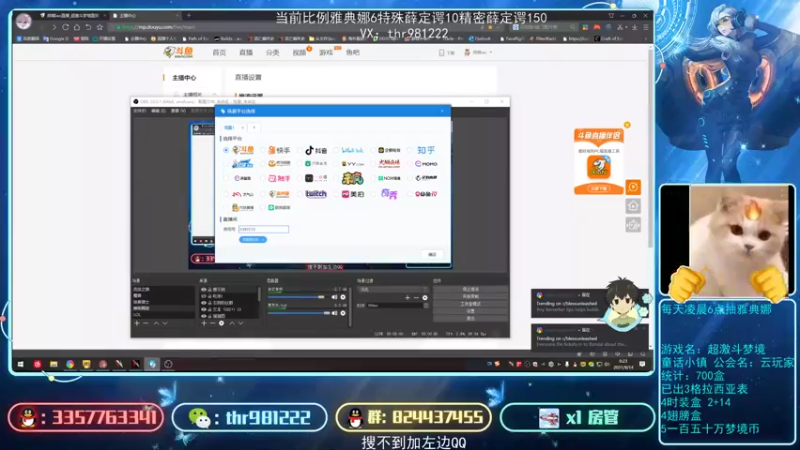Screen dimensions: 800x450
Task: Select the Twitch platform radio button
Action: coord(299,194)
